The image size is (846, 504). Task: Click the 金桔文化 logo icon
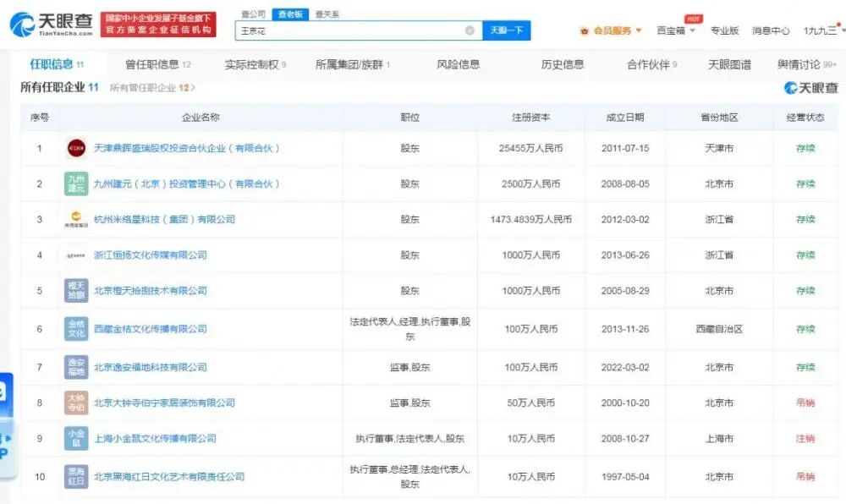click(x=76, y=328)
